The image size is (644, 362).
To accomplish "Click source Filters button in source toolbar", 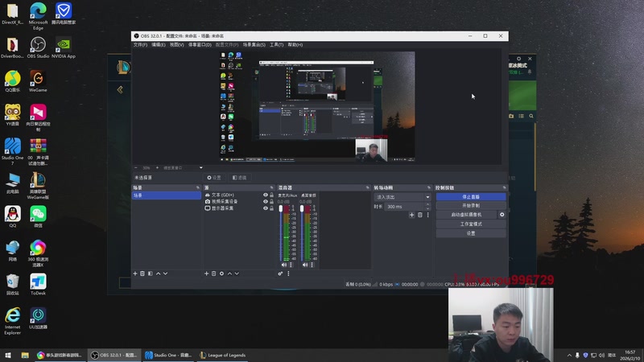I will tap(239, 178).
